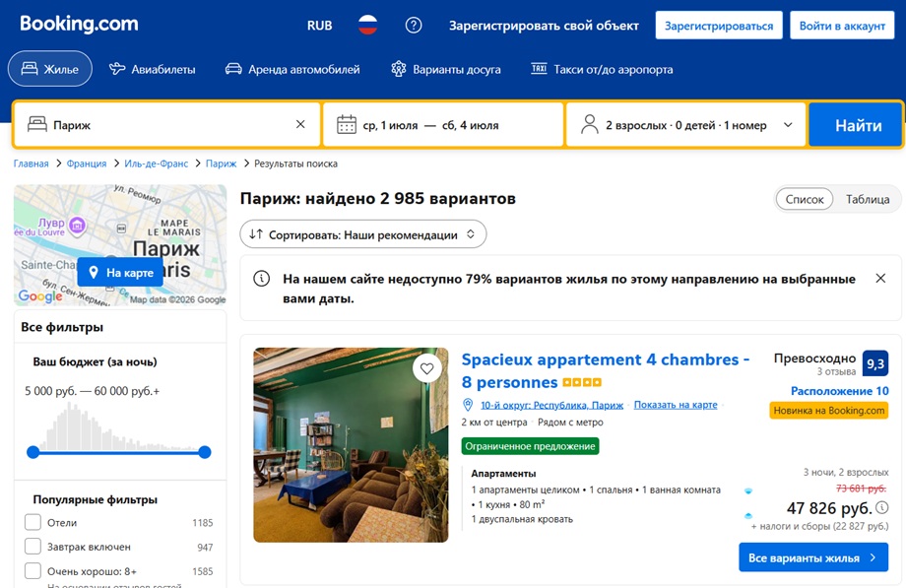Click Показать на карте link
The image size is (906, 588).
coord(676,405)
